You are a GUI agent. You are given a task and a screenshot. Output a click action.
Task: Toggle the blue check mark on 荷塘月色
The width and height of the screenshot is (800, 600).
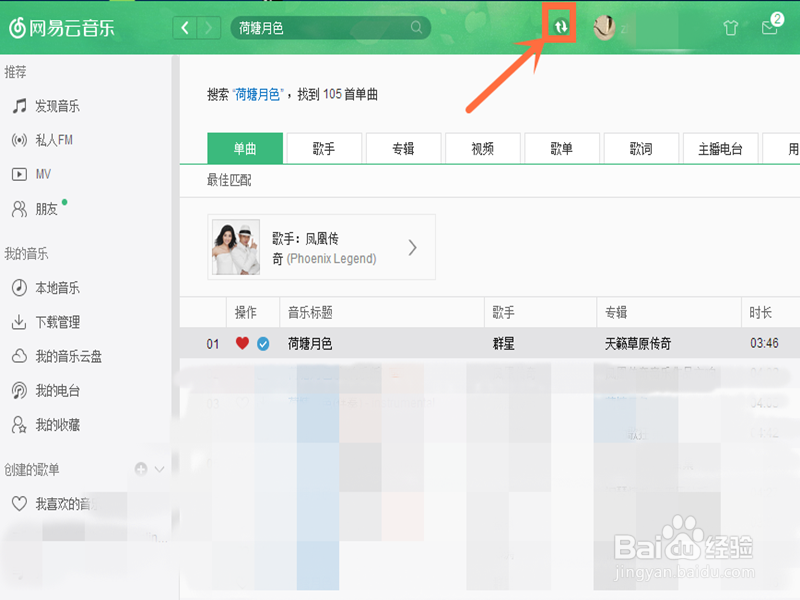click(262, 343)
